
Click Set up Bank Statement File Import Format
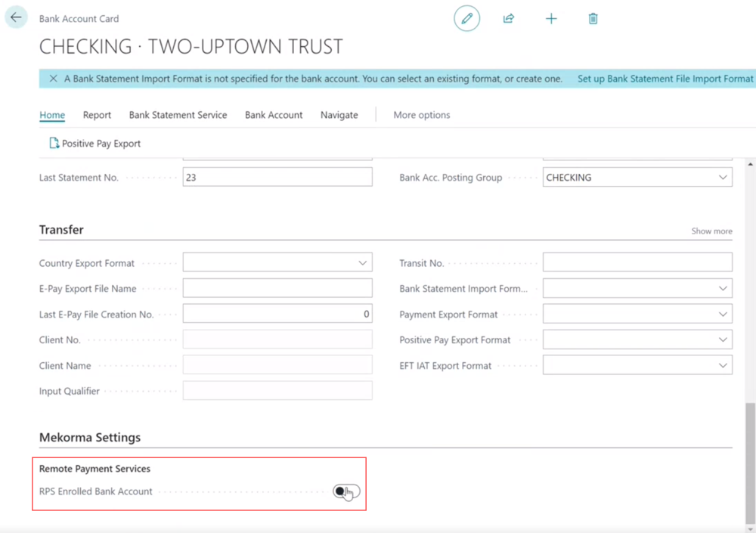tap(665, 79)
